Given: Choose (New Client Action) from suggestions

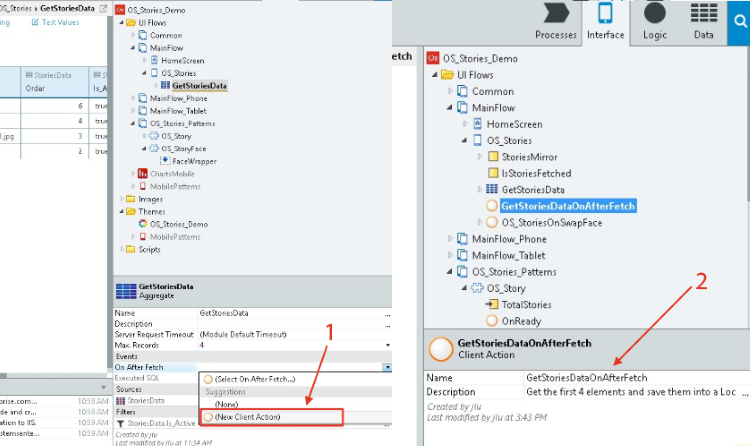Looking at the screenshot, I should coord(248,416).
